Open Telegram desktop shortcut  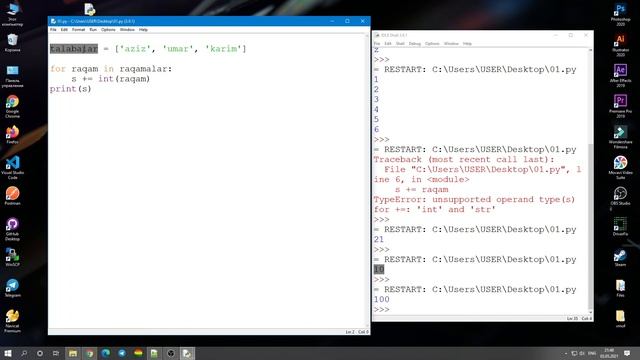coord(12,287)
